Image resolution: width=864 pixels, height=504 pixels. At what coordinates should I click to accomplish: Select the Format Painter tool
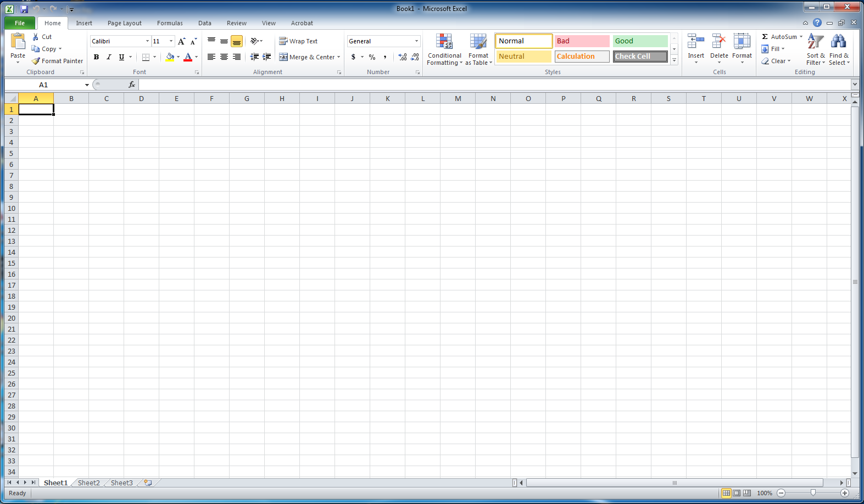point(58,61)
